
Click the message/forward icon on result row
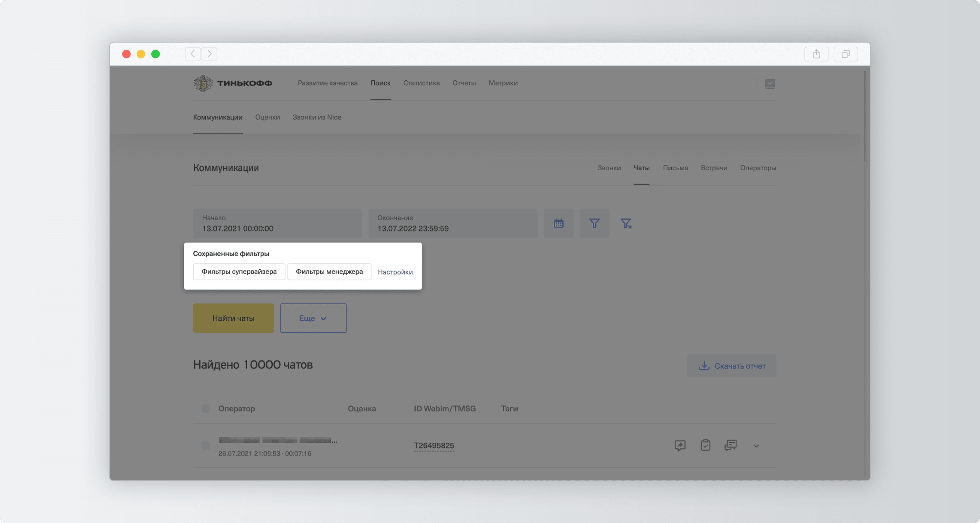coord(680,445)
